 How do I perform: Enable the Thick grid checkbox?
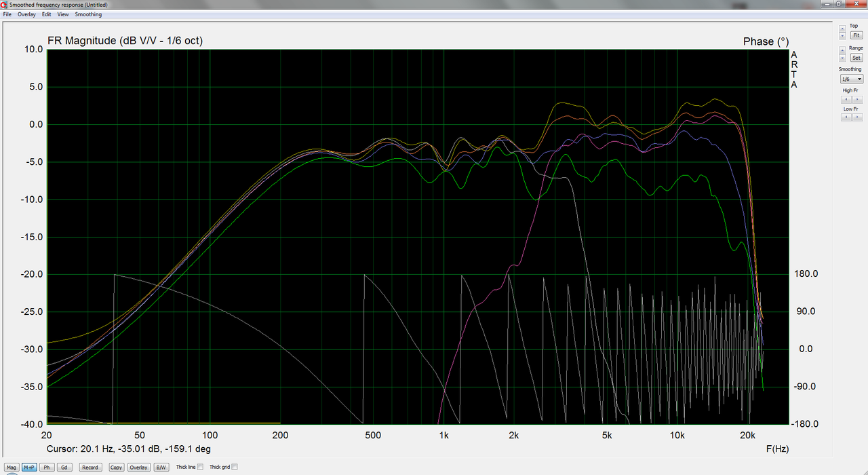(234, 467)
